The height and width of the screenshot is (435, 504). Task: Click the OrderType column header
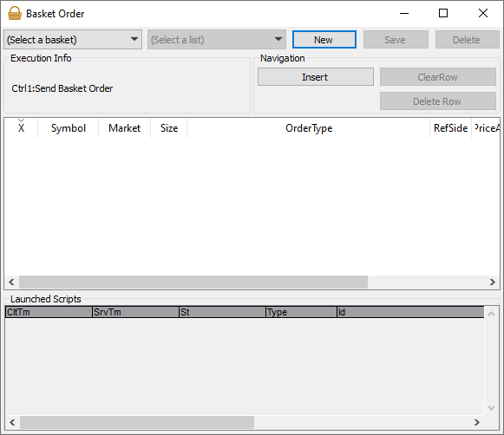[309, 128]
